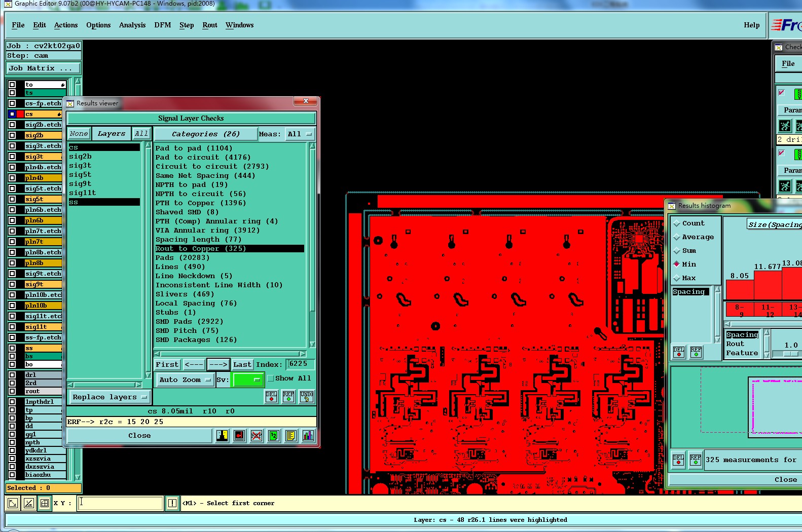Click the UNDO icon in Results viewer
The image size is (802, 532).
coord(307,397)
